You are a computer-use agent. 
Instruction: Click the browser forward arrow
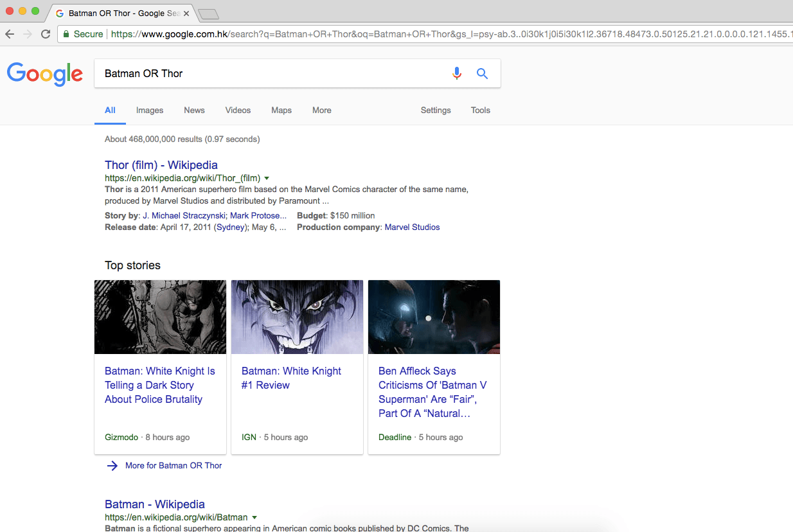(x=27, y=34)
